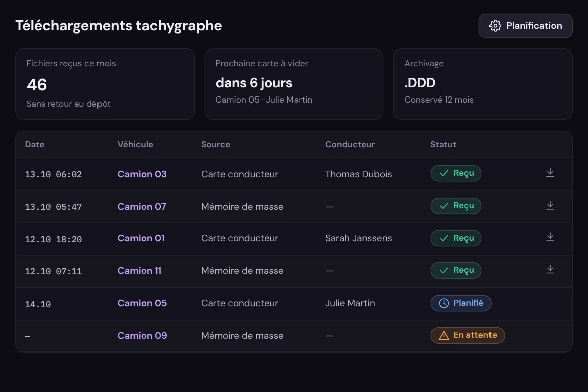Viewport: 588px width, 392px height.
Task: Open the Planification settings button
Action: tap(525, 26)
